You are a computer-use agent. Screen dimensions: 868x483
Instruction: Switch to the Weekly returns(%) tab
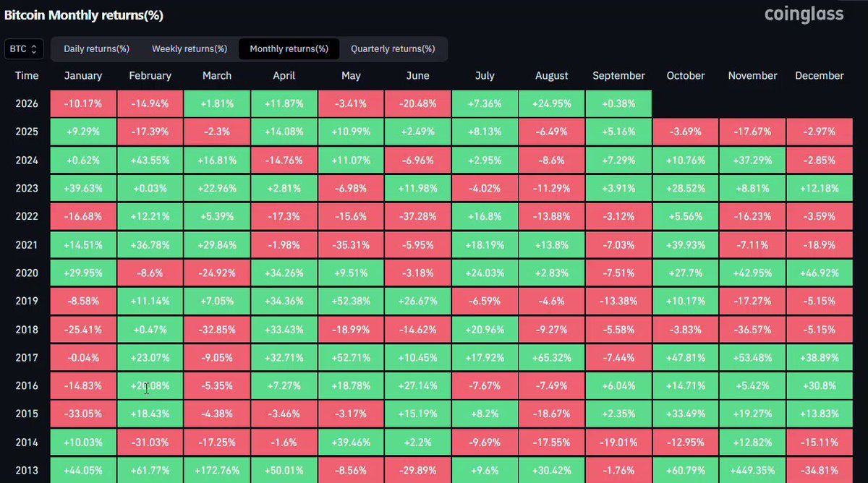(x=190, y=48)
